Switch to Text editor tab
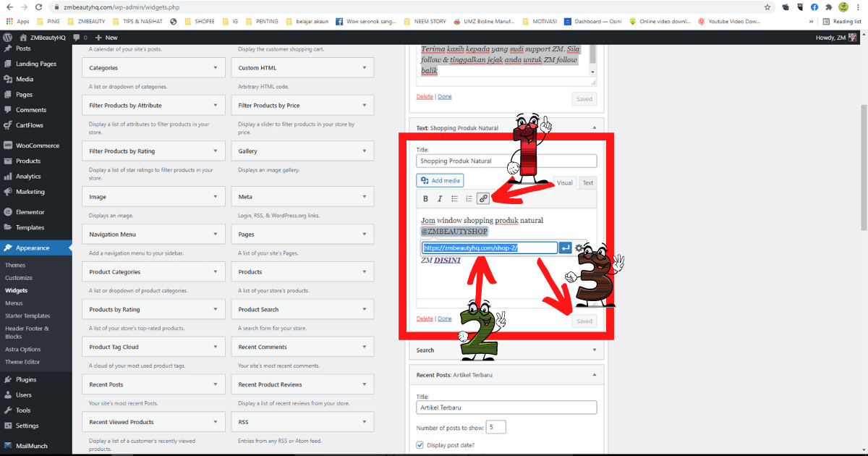Screen dimensions: 868x456 pos(588,183)
